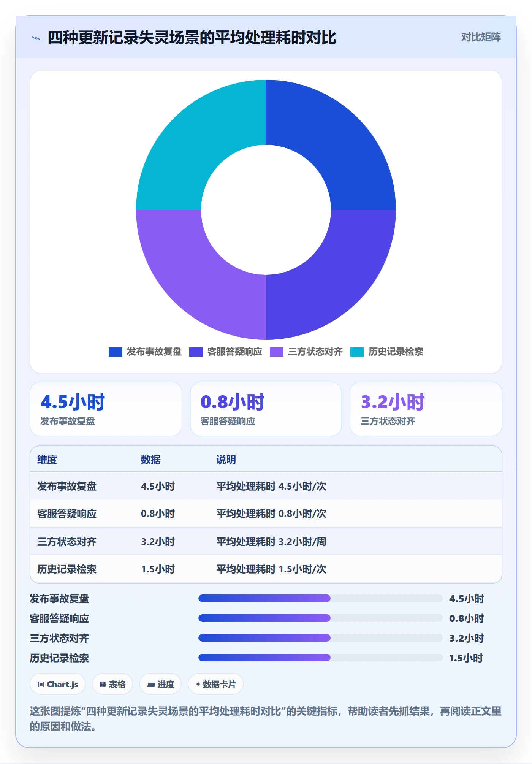The image size is (532, 764).
Task: Open the 3.2小时 三方状态对齐 stat card
Action: coord(426,409)
